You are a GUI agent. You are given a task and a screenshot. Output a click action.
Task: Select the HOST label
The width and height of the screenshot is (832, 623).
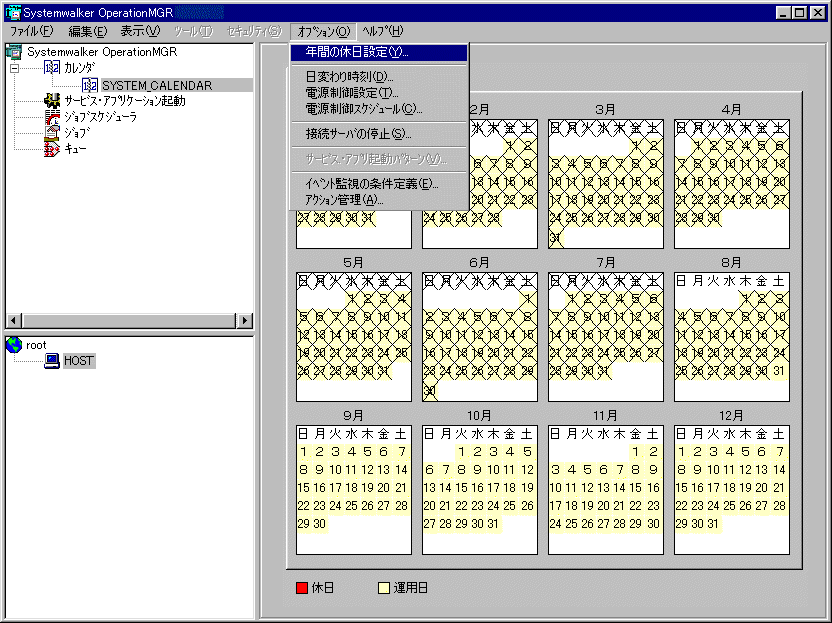pos(79,361)
